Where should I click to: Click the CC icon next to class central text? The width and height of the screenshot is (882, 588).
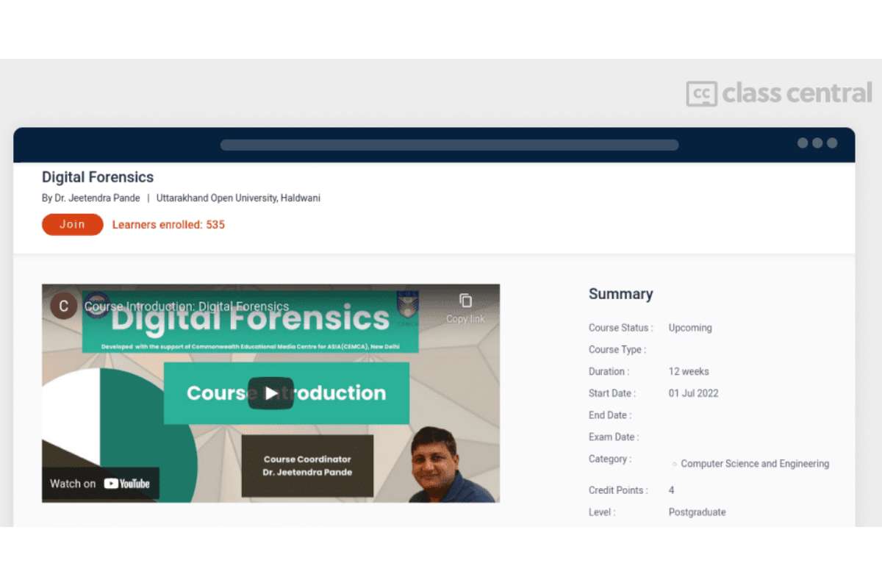[701, 94]
